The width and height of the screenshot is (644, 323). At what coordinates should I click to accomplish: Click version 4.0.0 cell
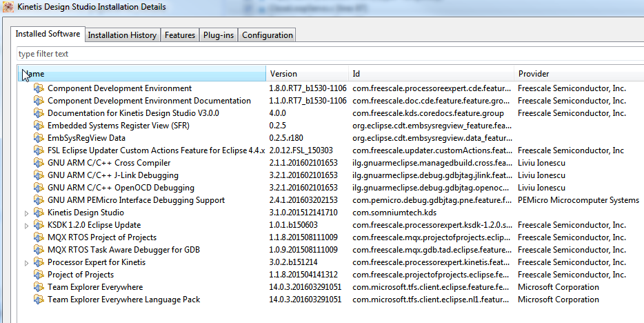point(278,113)
